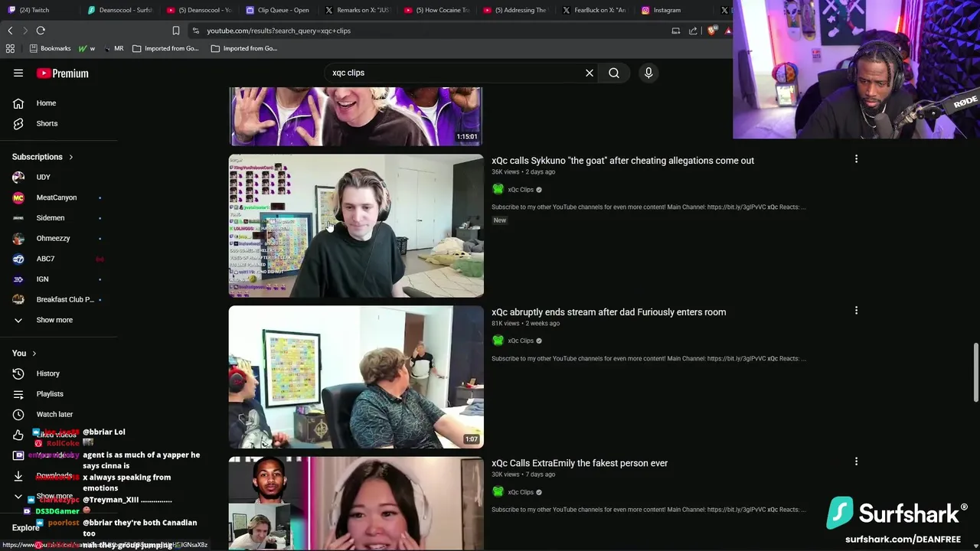This screenshot has width=980, height=551.
Task: Open more options for the Sykkuno video
Action: point(856,159)
